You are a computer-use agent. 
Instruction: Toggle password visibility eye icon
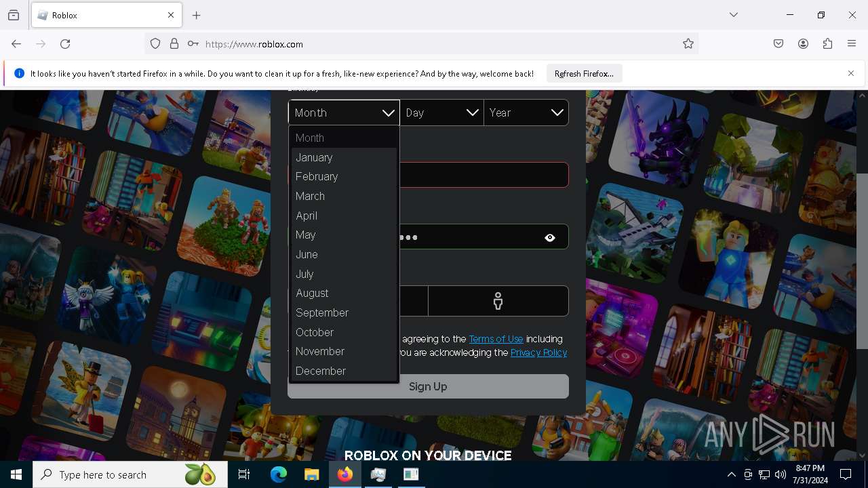(x=550, y=237)
